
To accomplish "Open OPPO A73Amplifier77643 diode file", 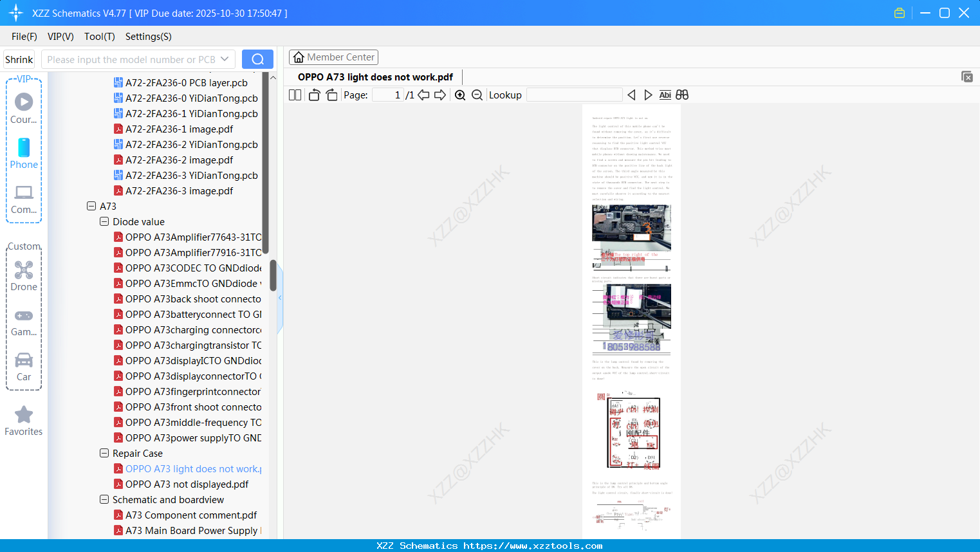I will (188, 237).
